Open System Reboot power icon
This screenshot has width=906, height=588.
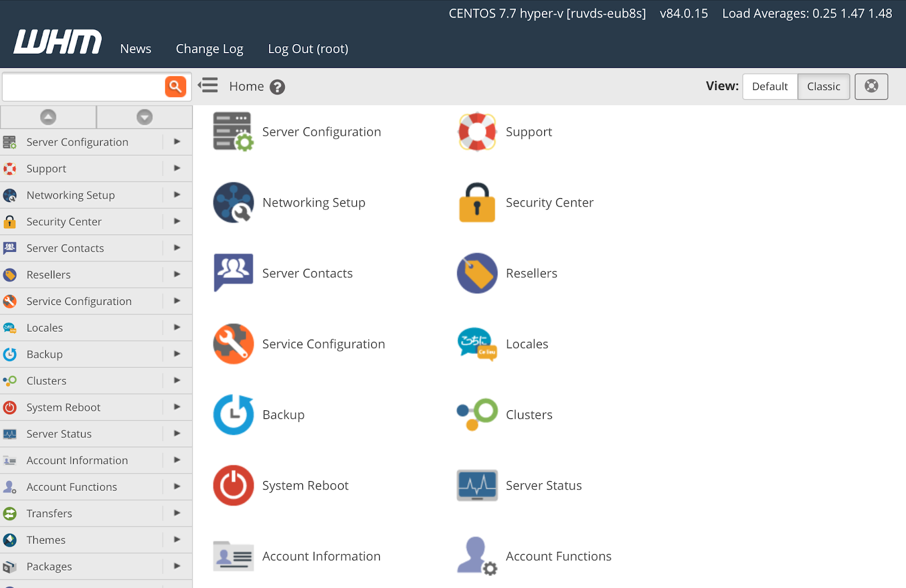pyautogui.click(x=233, y=486)
